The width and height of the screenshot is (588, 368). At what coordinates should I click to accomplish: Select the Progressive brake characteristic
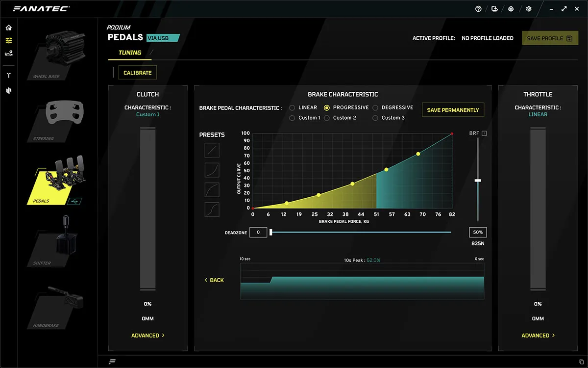click(x=346, y=107)
